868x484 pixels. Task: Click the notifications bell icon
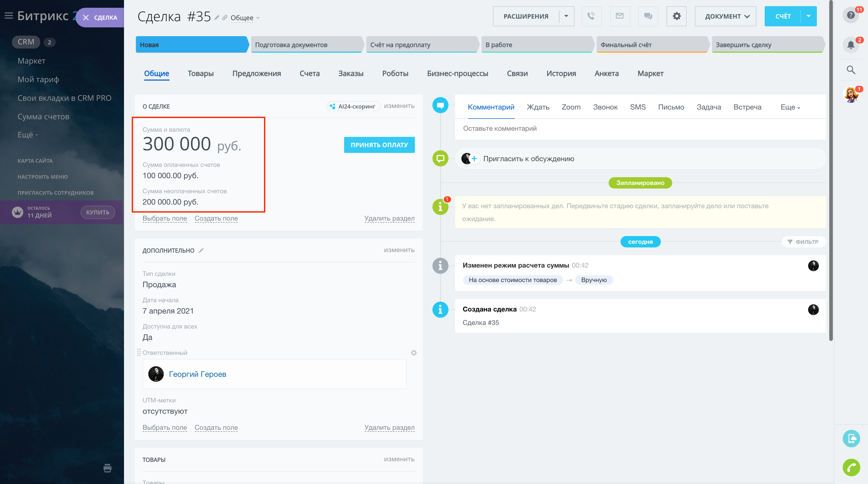[850, 44]
